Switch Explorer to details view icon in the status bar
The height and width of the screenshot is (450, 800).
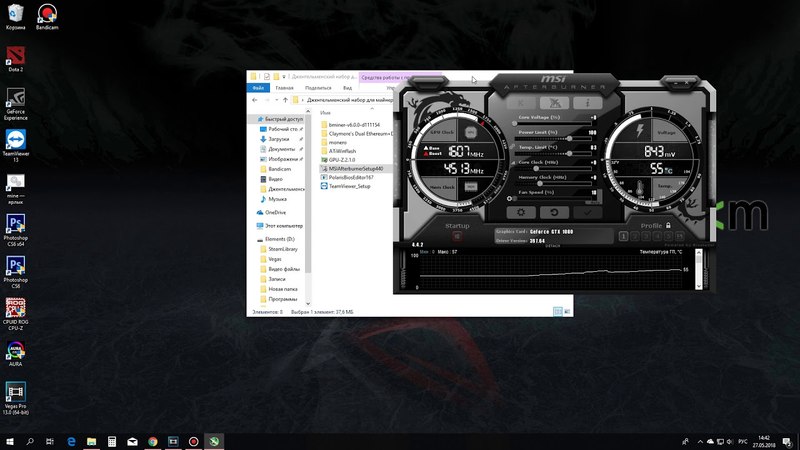558,311
